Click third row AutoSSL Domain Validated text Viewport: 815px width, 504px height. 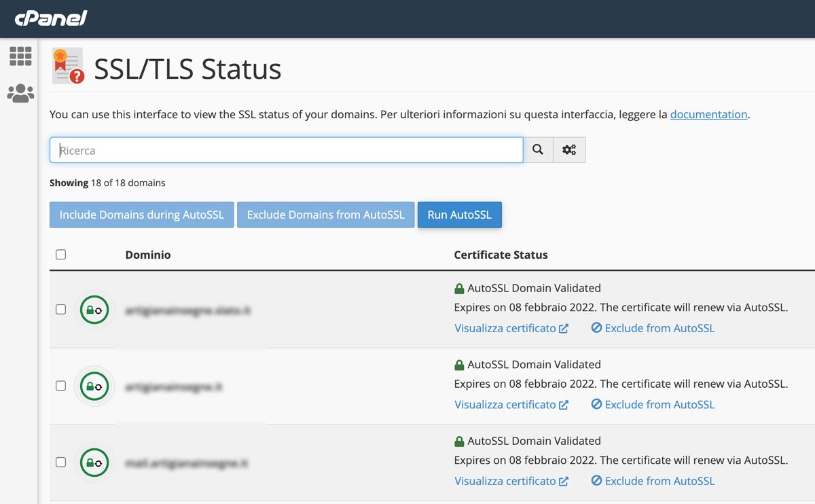click(x=534, y=441)
